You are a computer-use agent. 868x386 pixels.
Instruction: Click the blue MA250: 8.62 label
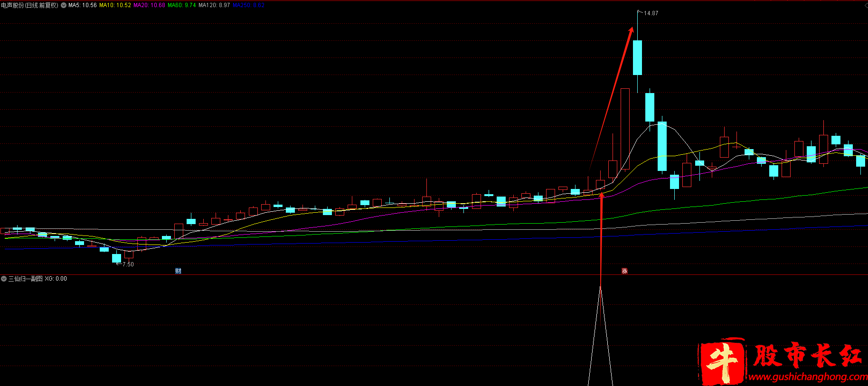[248, 5]
